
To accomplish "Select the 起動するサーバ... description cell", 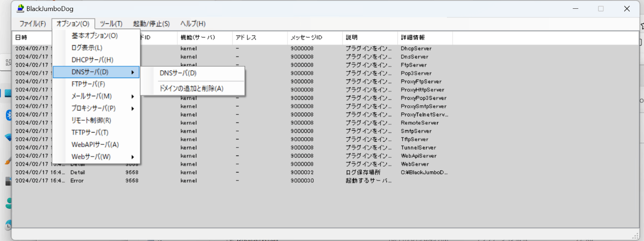I will (x=368, y=181).
